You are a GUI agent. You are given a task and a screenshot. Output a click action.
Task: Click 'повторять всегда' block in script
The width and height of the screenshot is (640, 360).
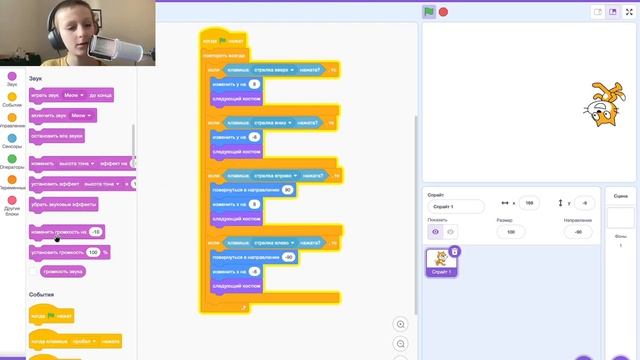(x=224, y=55)
